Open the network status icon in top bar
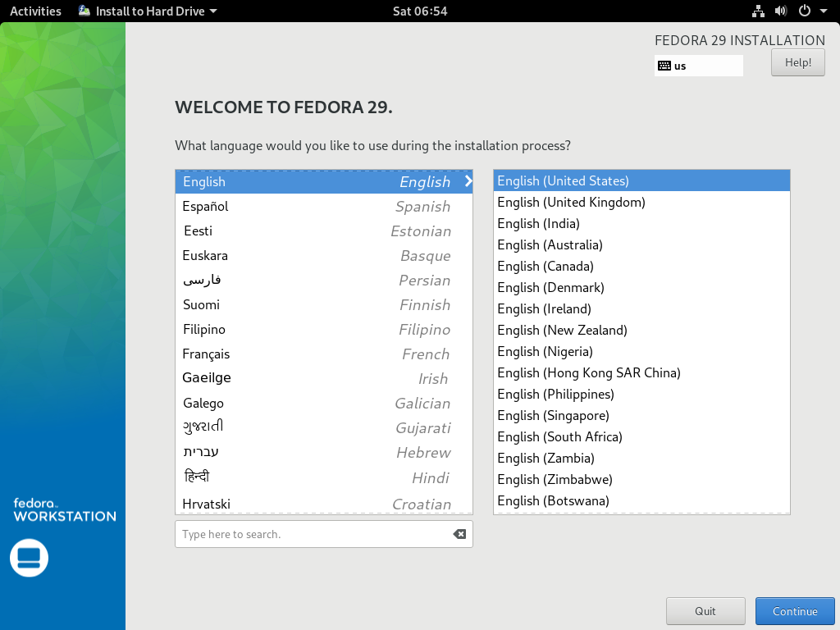The height and width of the screenshot is (630, 840). click(758, 11)
